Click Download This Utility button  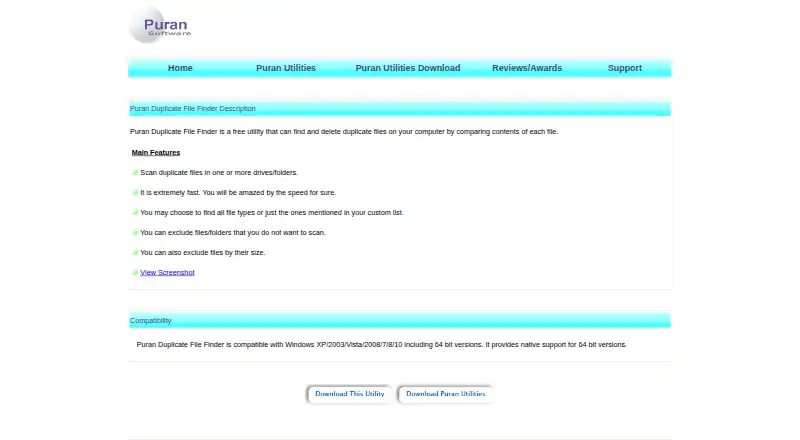(349, 394)
